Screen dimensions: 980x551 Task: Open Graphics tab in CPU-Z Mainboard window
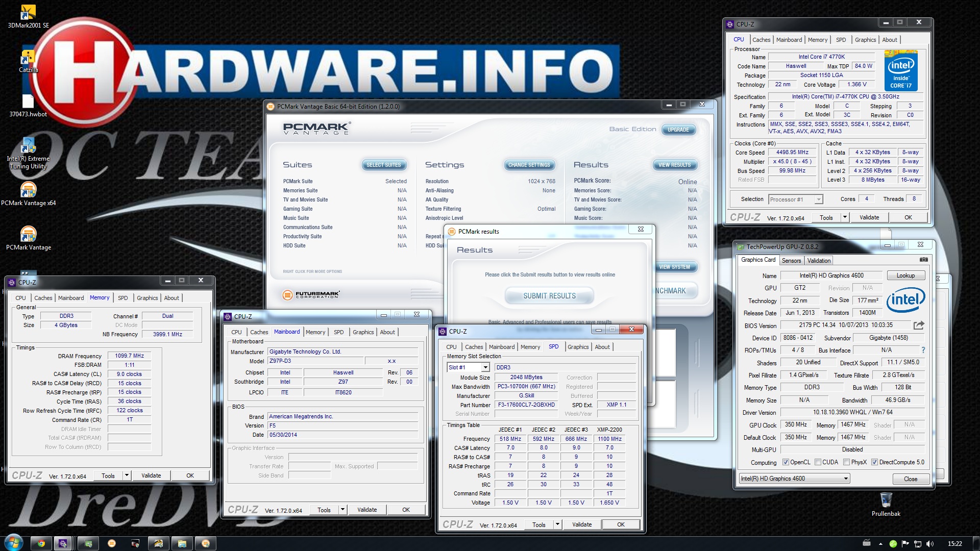(x=363, y=332)
